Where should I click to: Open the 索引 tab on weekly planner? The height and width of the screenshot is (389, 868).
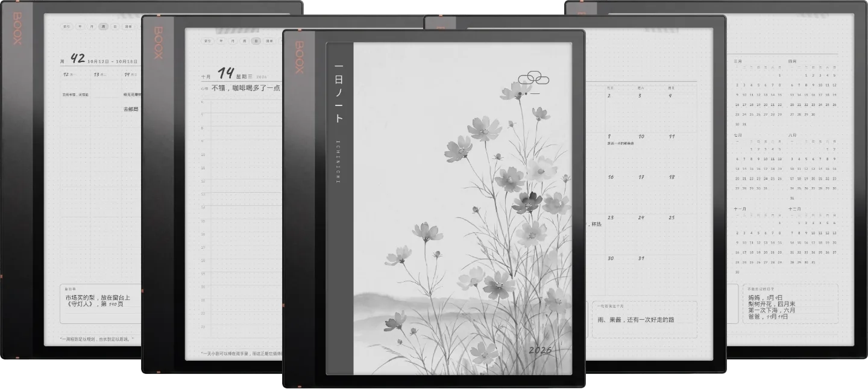(66, 26)
